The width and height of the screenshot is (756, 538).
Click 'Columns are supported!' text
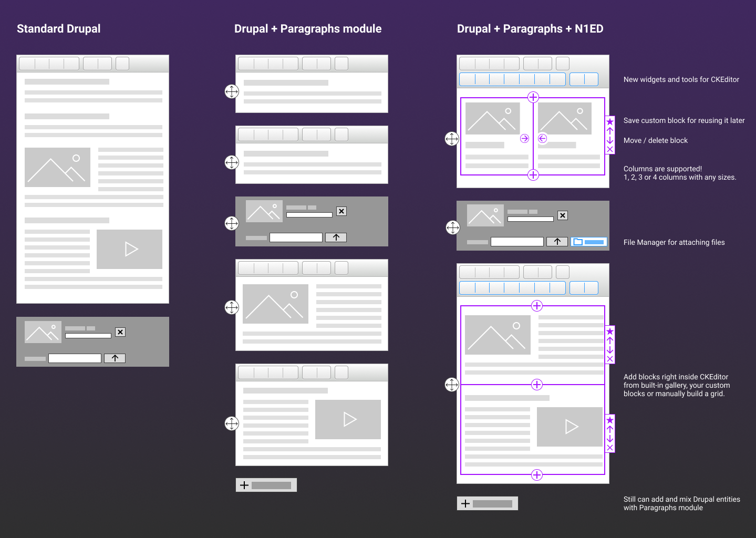click(x=662, y=169)
